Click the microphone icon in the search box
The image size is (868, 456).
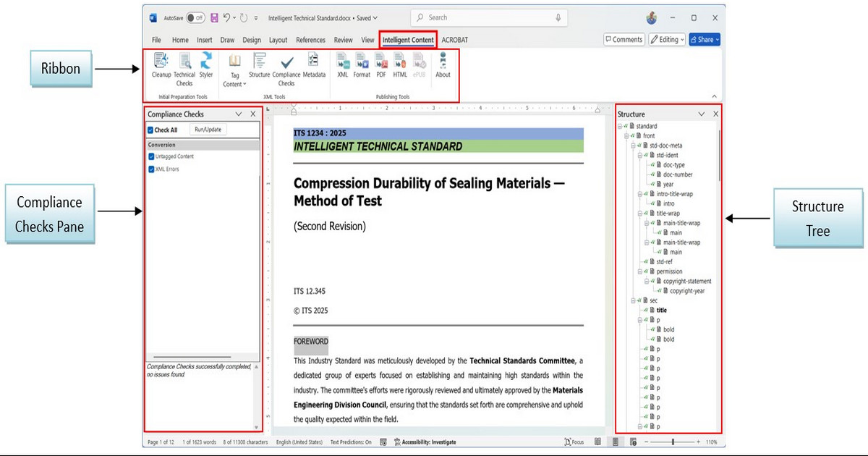558,17
